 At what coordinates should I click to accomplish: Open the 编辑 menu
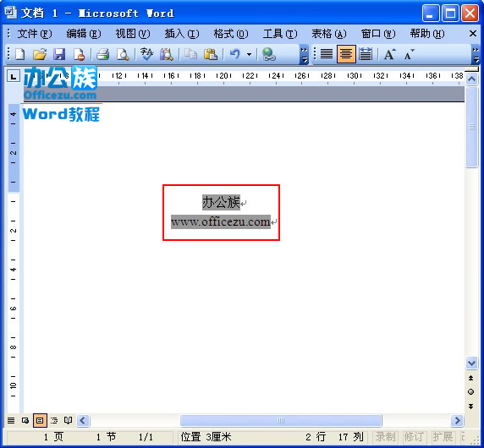point(83,34)
